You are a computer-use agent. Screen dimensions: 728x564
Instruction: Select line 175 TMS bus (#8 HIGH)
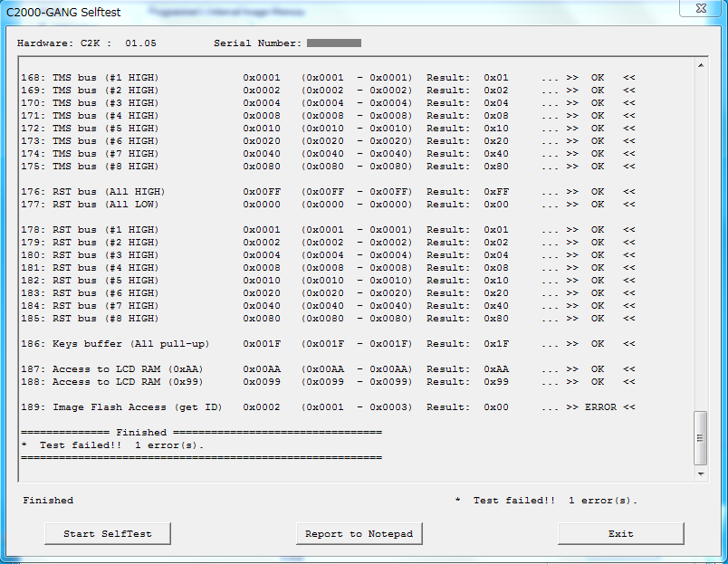point(328,167)
